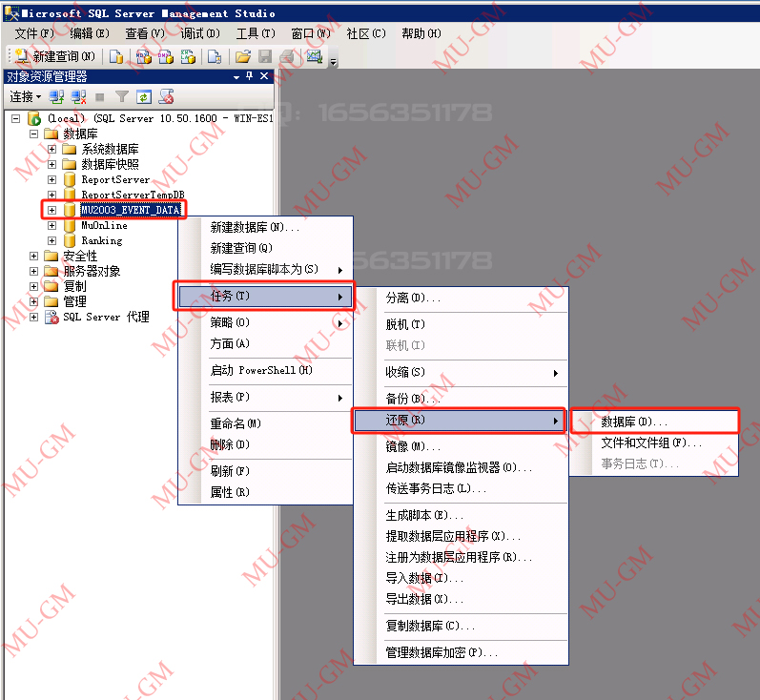The image size is (760, 700).
Task: Select the MU2003_EVENT_DATA database
Action: coord(131,210)
